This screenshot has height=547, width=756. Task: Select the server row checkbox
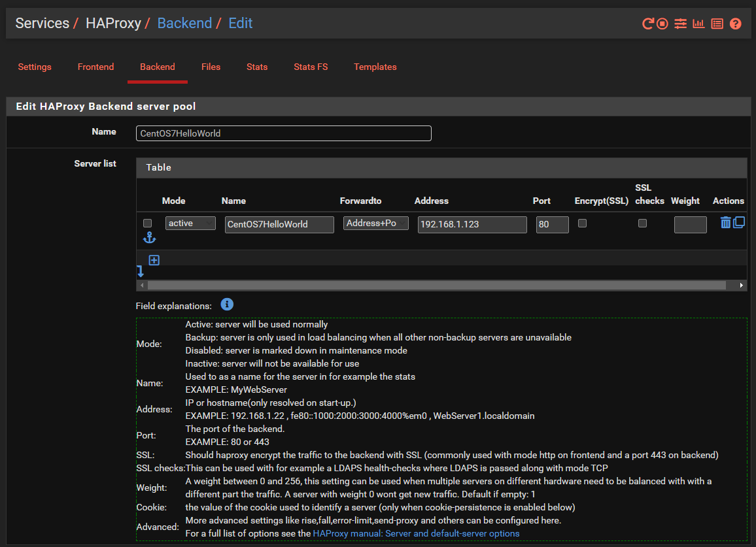[x=148, y=223]
